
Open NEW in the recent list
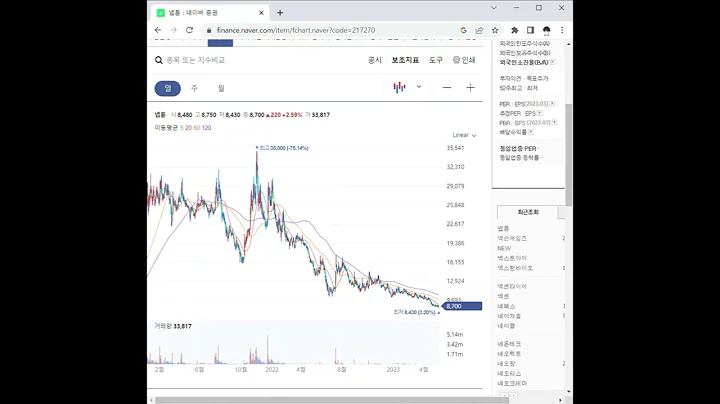(x=504, y=248)
